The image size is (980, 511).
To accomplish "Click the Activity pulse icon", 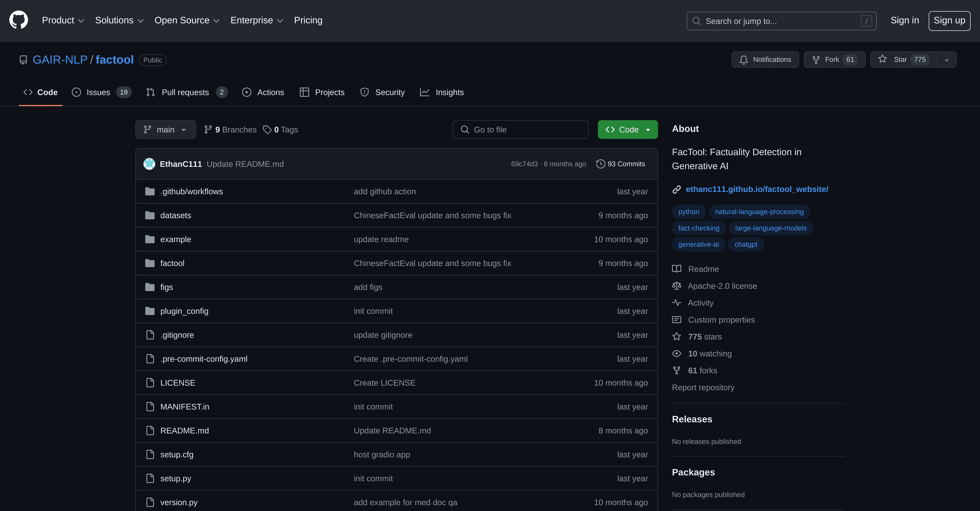I will (677, 302).
